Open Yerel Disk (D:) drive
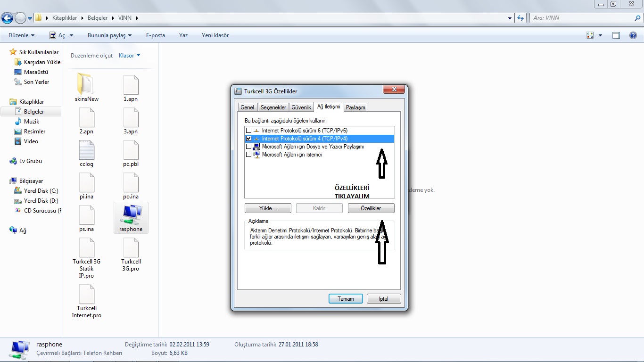This screenshot has height=362, width=644. click(x=37, y=201)
